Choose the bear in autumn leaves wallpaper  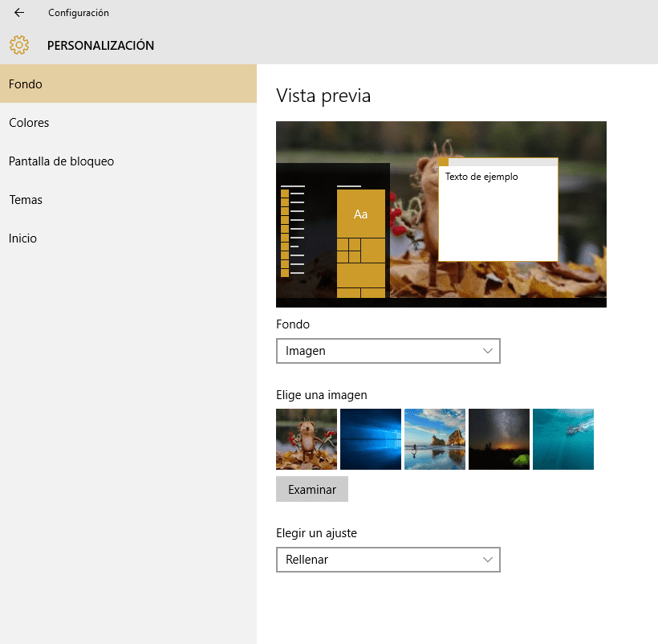point(307,439)
